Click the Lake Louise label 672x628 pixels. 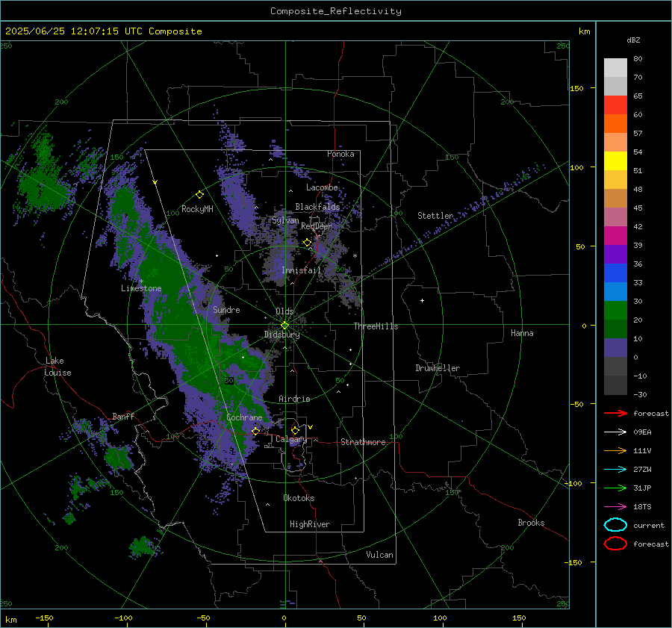click(58, 367)
